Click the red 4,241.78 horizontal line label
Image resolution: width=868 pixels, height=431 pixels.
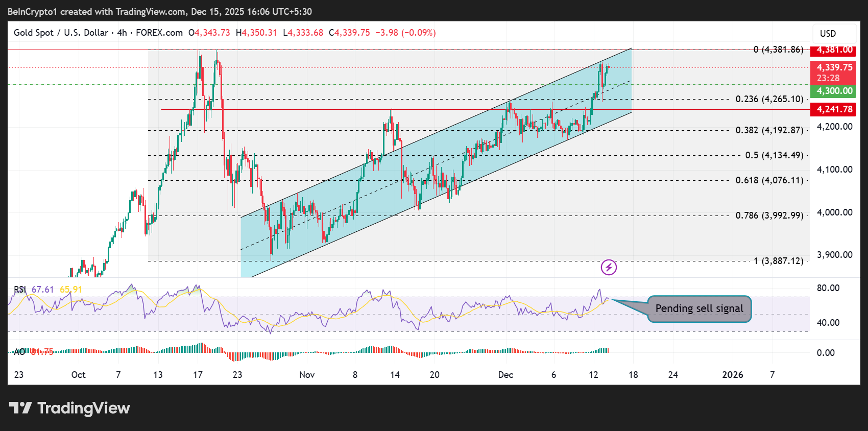pyautogui.click(x=833, y=109)
